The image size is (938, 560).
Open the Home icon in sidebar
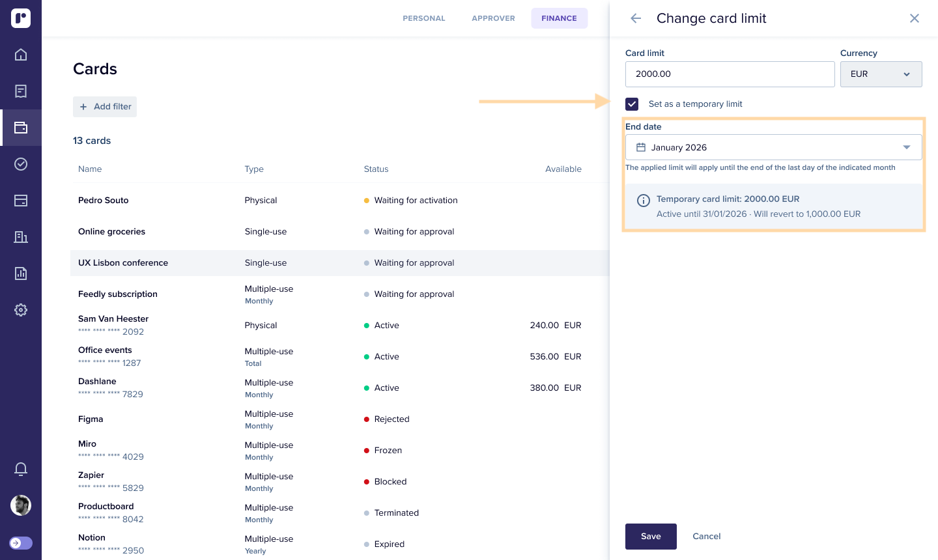(x=21, y=55)
